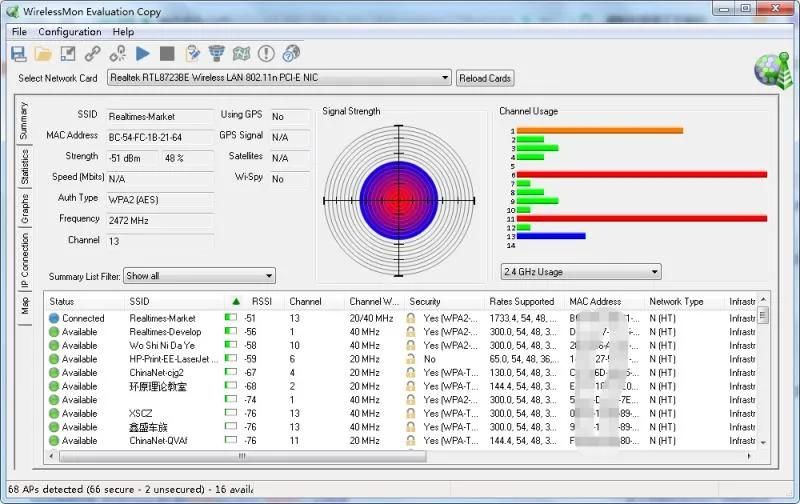800x504 pixels.
Task: Click the padlock icon in ChinaNet-QVAf row
Action: [411, 441]
